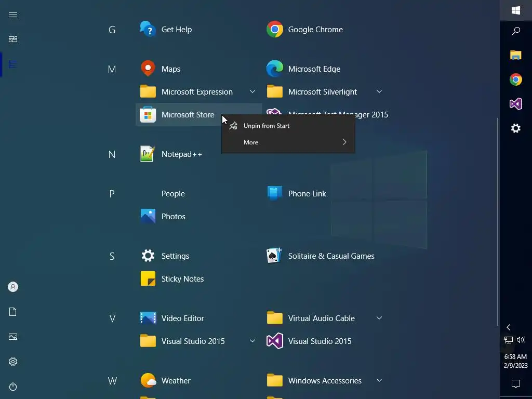Select More in the context menu
The image size is (532, 399).
pos(288,142)
